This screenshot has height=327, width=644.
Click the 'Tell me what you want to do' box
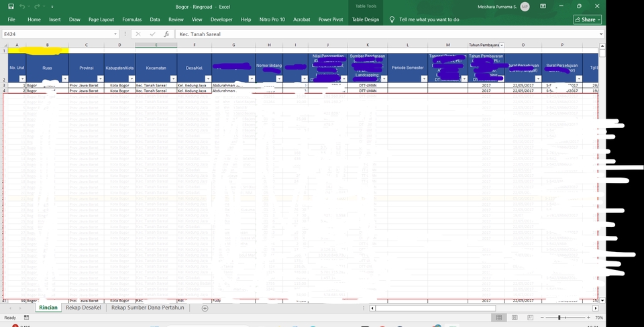[429, 19]
